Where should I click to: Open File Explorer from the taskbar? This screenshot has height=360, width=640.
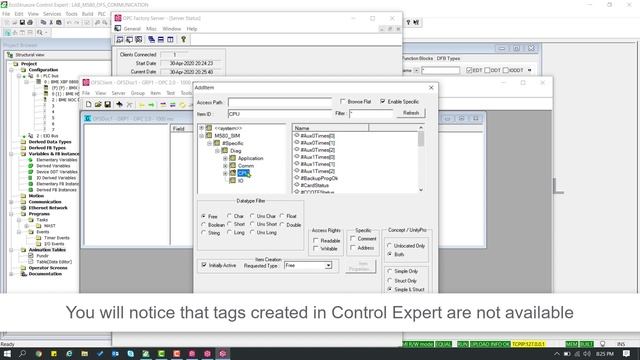click(84, 353)
